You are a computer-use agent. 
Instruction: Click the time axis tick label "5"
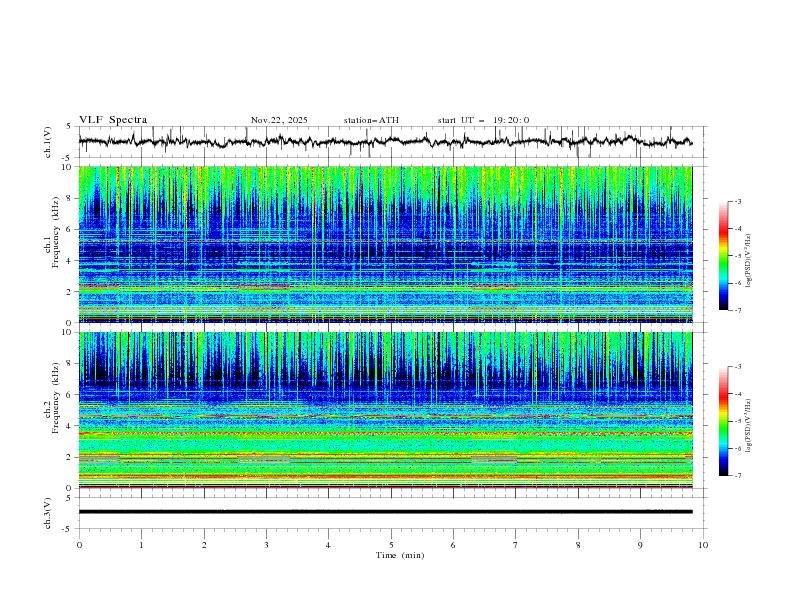[x=391, y=545]
